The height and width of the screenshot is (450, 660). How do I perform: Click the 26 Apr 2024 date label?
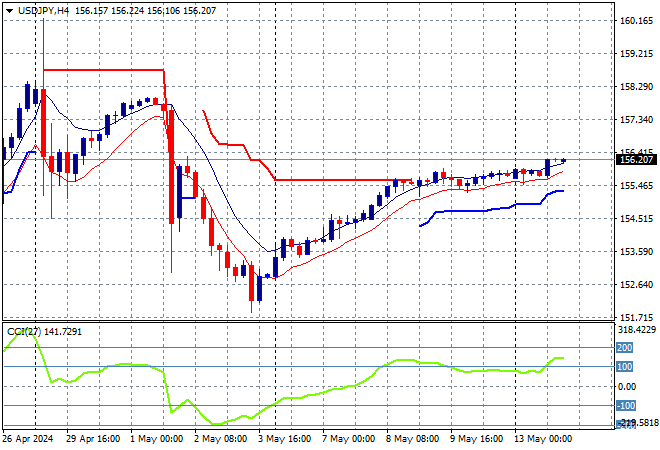[x=27, y=439]
